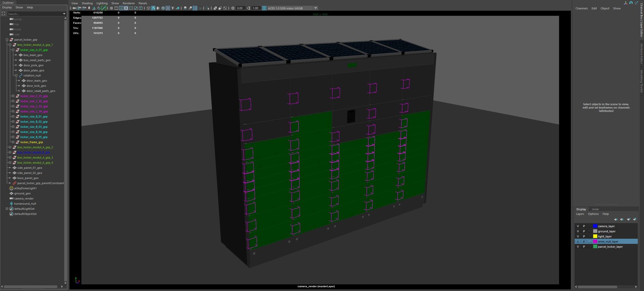Open the Renderer menu
The width and height of the screenshot is (644, 291).
129,3
